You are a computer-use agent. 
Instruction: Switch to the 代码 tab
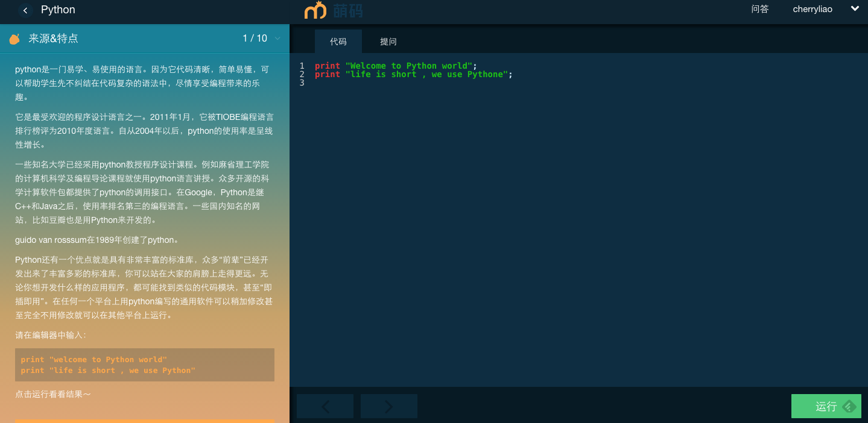pos(338,42)
